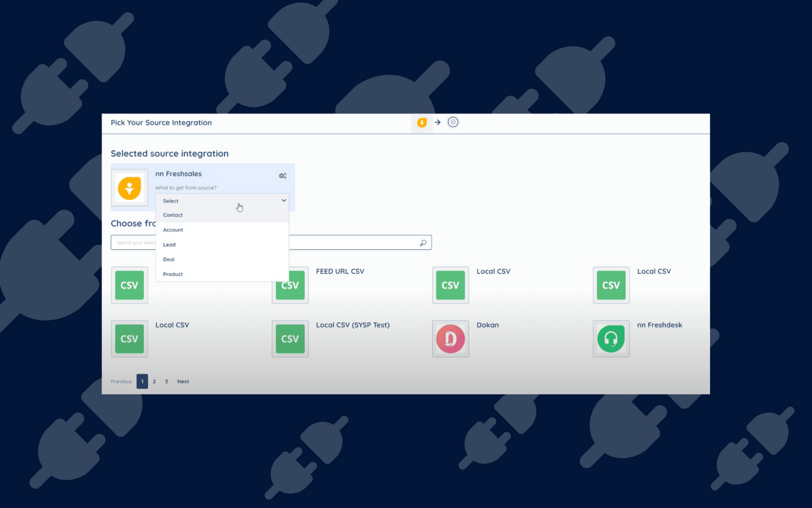Click the destination step circle icon
The height and width of the screenshot is (508, 812).
453,123
